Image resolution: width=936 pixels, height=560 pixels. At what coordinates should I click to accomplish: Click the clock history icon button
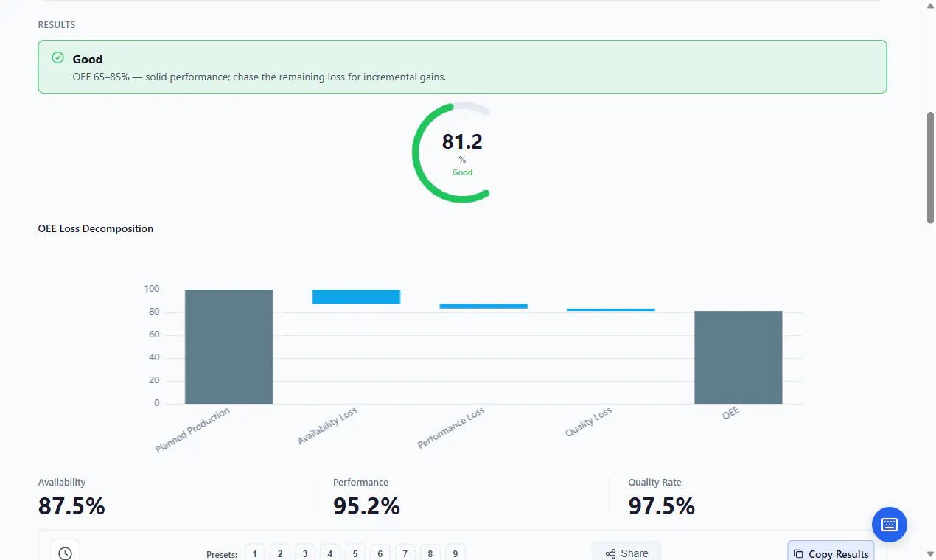[65, 553]
